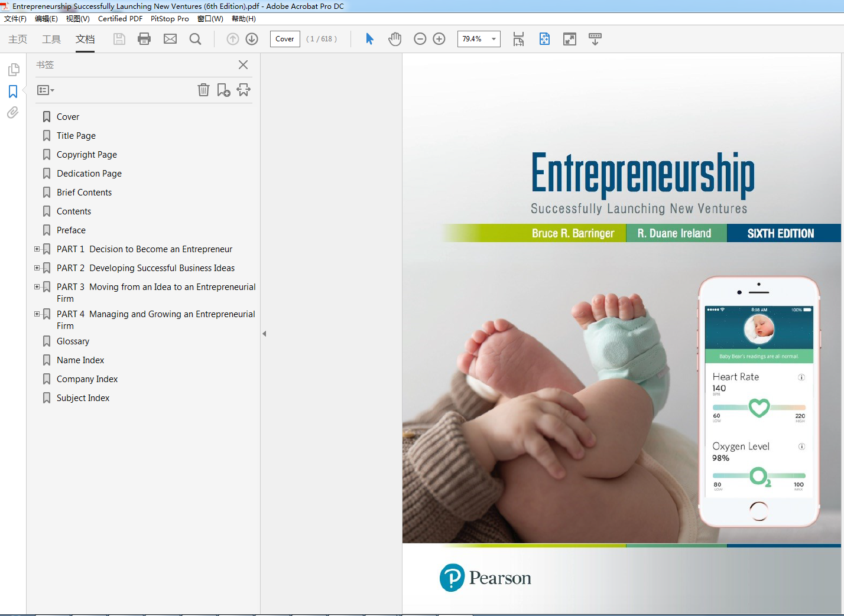Click the save file floppy icon
This screenshot has height=616, width=844.
pos(119,39)
